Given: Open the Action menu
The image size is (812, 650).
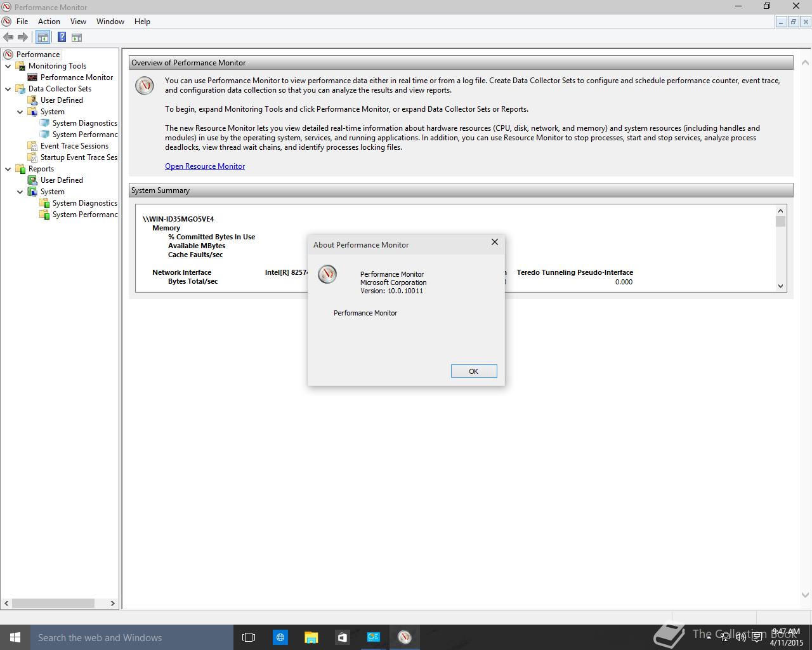Looking at the screenshot, I should 49,22.
